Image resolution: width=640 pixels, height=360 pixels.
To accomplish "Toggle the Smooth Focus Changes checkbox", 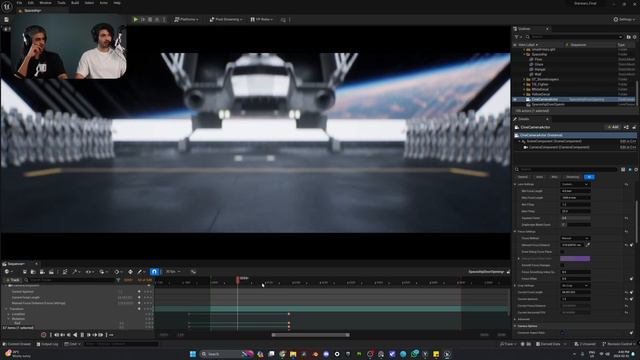I will pyautogui.click(x=562, y=265).
